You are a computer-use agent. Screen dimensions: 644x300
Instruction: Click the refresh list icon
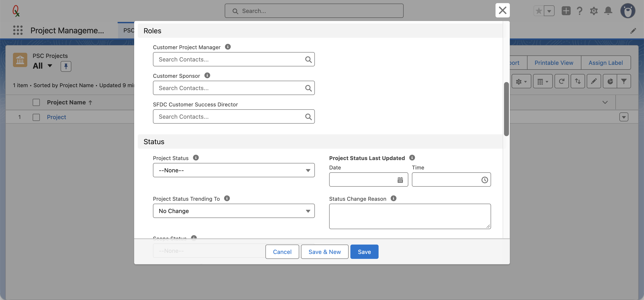tap(561, 81)
